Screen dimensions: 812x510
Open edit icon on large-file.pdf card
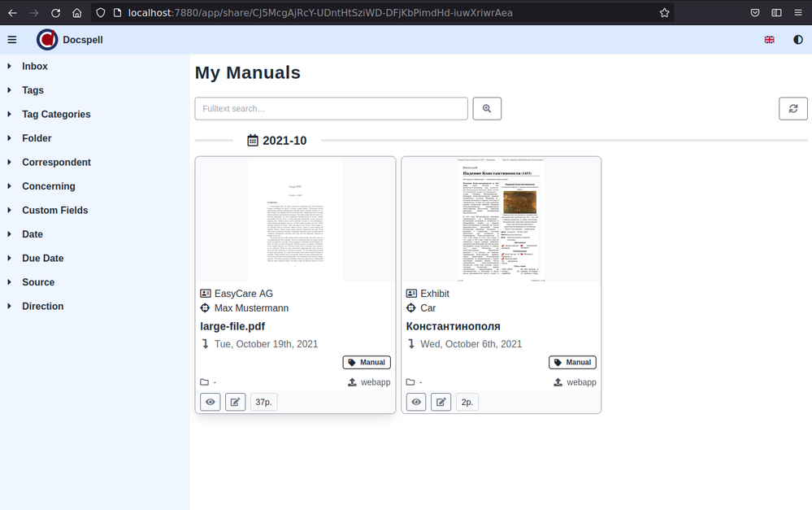pyautogui.click(x=235, y=402)
